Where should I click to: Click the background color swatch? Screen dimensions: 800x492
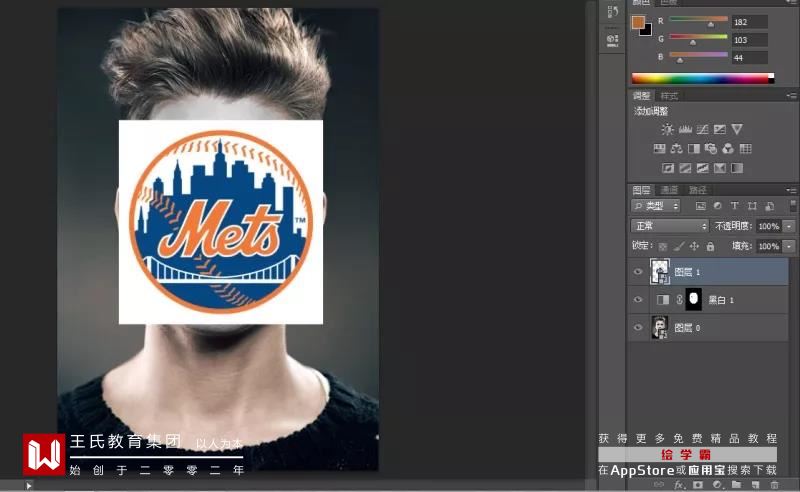point(647,31)
